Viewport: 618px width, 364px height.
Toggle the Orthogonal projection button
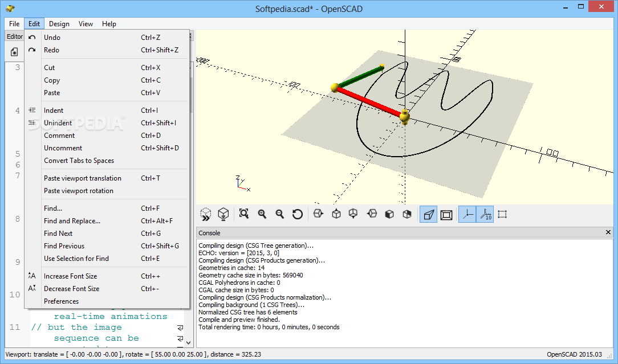[446, 214]
